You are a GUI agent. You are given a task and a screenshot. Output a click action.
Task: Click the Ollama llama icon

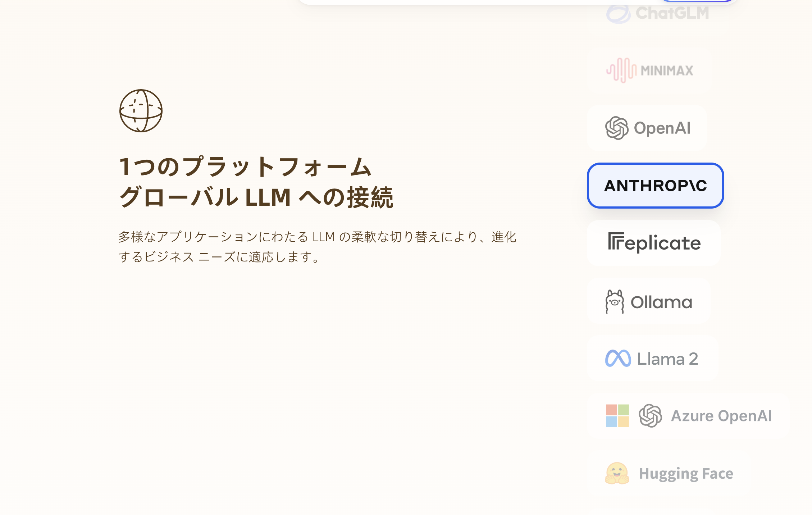pyautogui.click(x=615, y=302)
